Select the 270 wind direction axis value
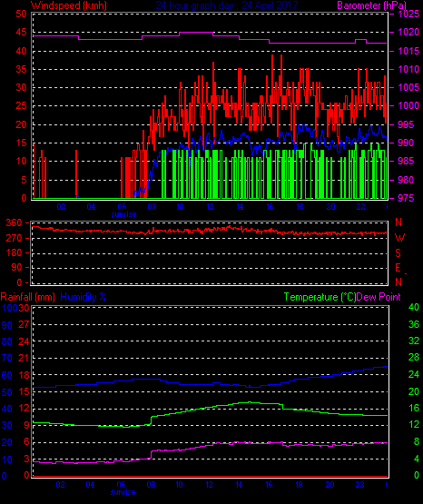This screenshot has height=504, width=423. point(15,238)
